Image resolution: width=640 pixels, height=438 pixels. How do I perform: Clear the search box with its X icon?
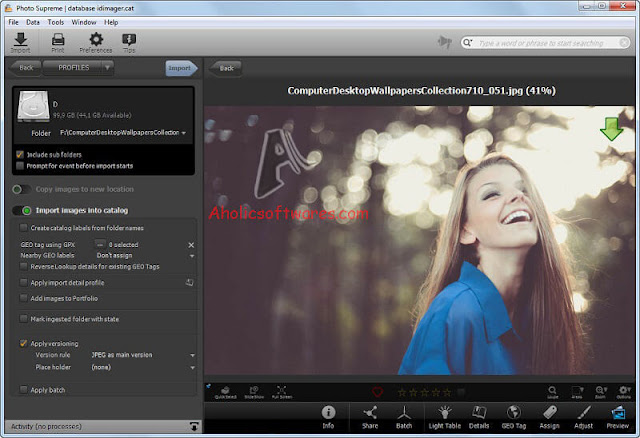coord(624,42)
